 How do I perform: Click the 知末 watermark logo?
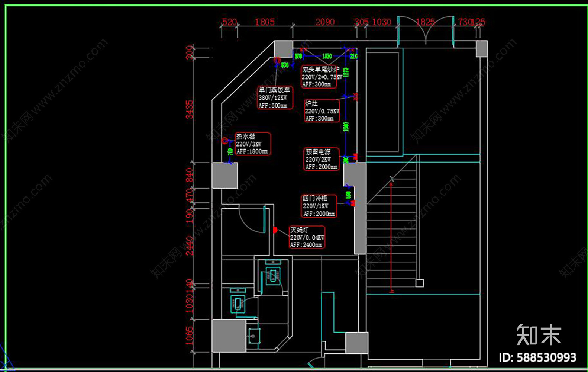pyautogui.click(x=539, y=335)
